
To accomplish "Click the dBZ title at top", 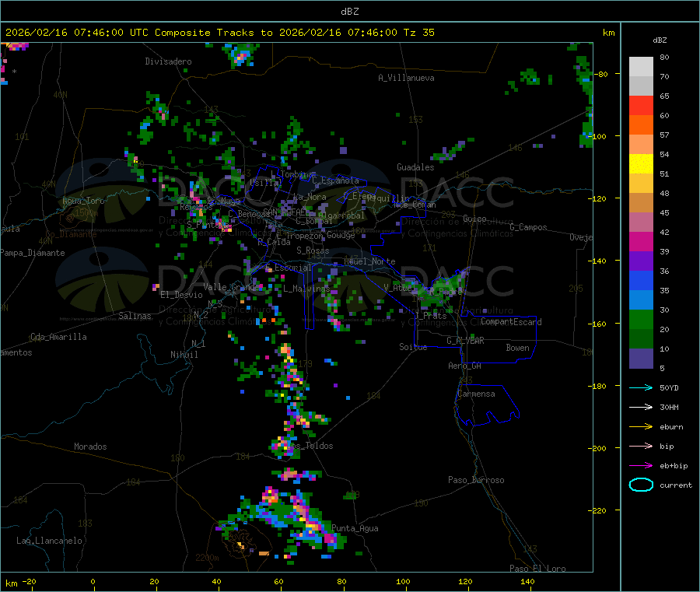I will (x=349, y=12).
